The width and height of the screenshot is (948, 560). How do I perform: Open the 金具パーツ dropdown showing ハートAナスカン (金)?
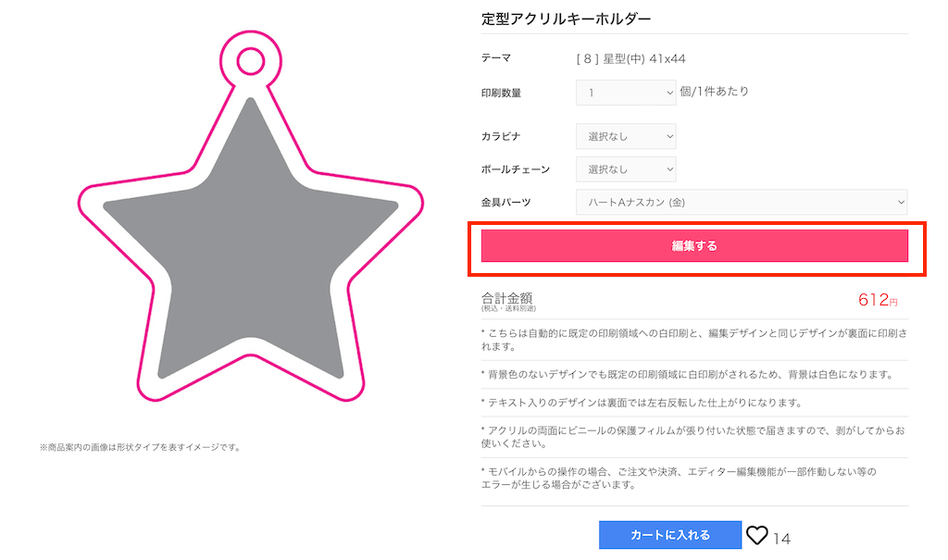click(741, 202)
